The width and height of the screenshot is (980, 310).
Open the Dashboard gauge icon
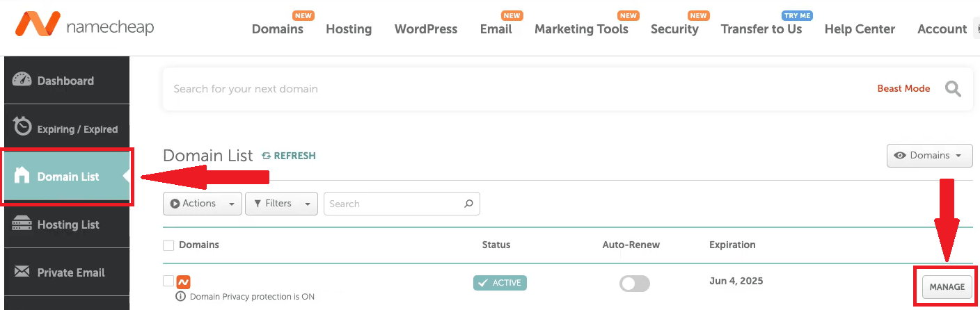tap(22, 80)
